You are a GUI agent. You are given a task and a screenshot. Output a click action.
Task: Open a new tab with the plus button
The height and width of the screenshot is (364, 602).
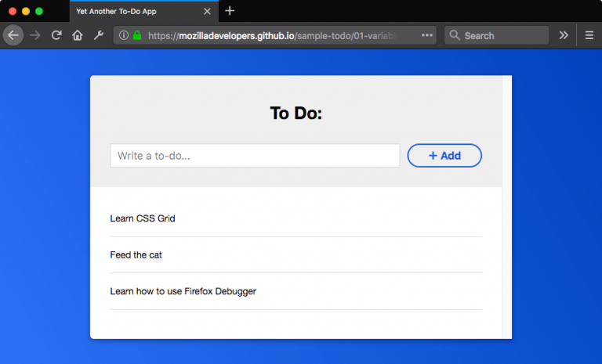click(x=230, y=11)
